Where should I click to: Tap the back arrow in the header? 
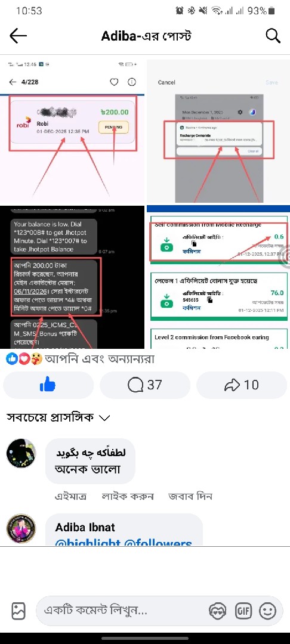18,36
